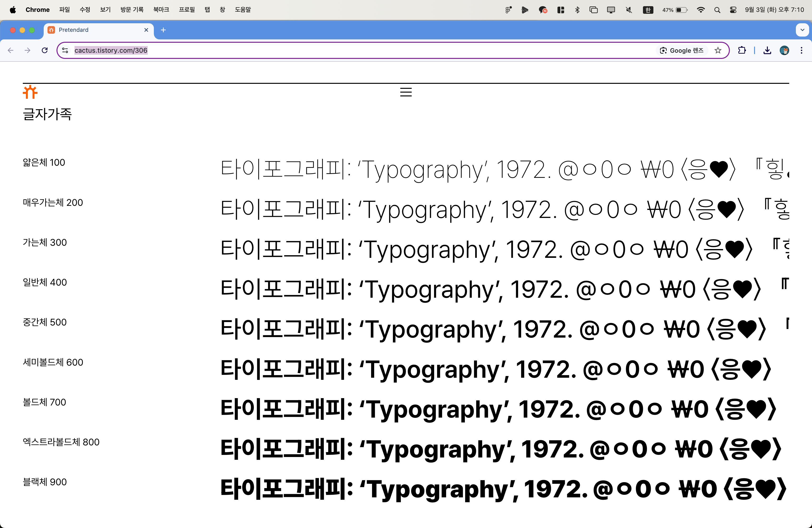Reload the current page

point(45,51)
